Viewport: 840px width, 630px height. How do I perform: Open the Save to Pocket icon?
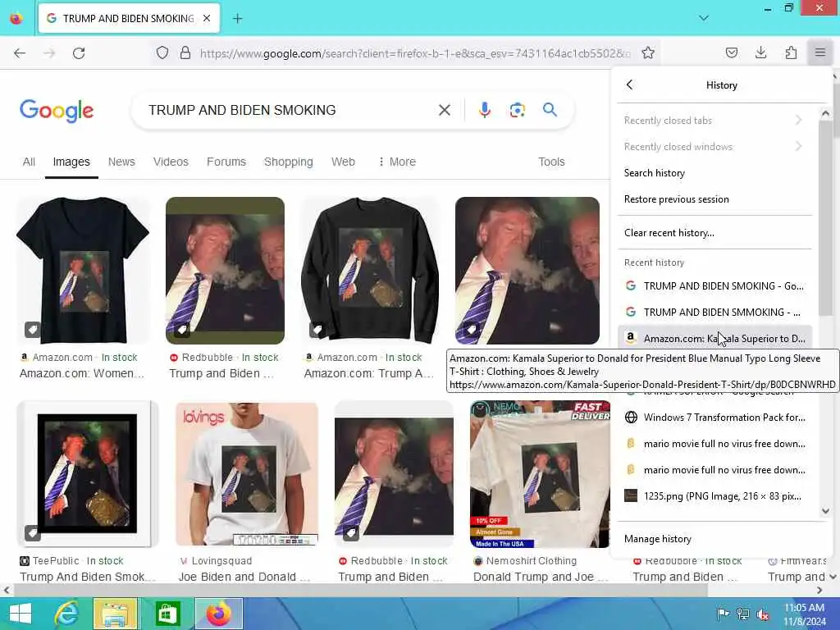tap(731, 52)
